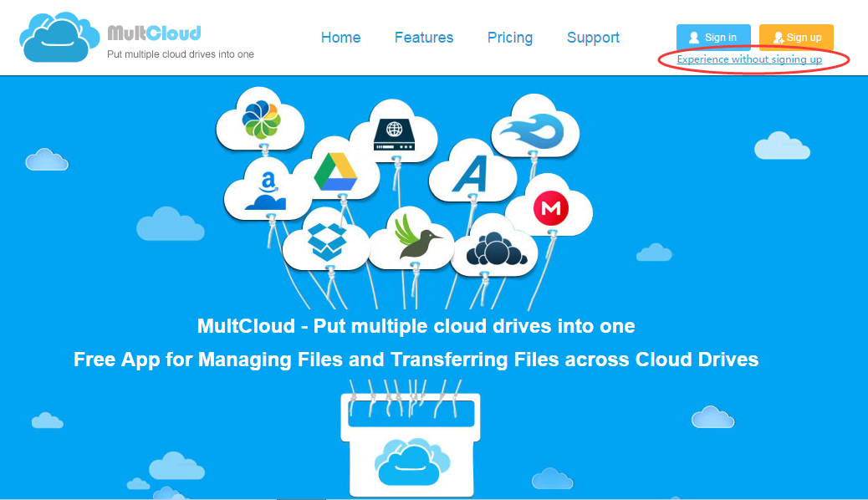Click the user icon in Sign in
This screenshot has height=500, width=868.
coord(693,38)
